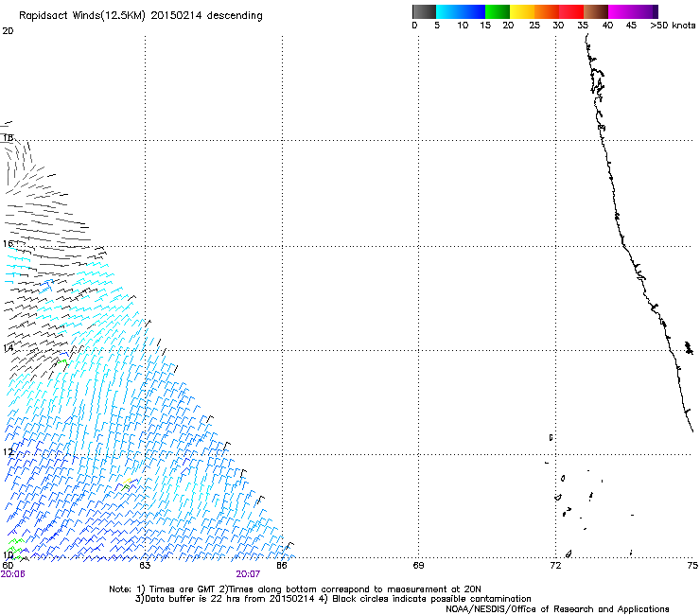This screenshot has width=700, height=615.
Task: Click the title 'Rapidscat Winds(12.5KM) 20150214 descending'
Action: (x=141, y=16)
